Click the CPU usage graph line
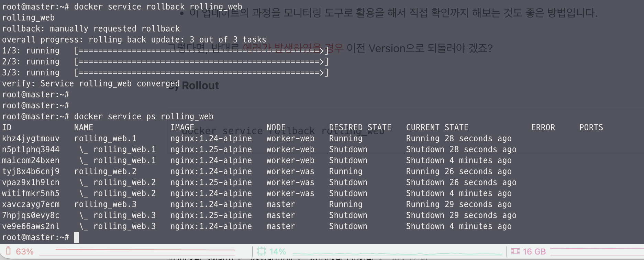Screen dimensions: 644x260 click(397, 253)
